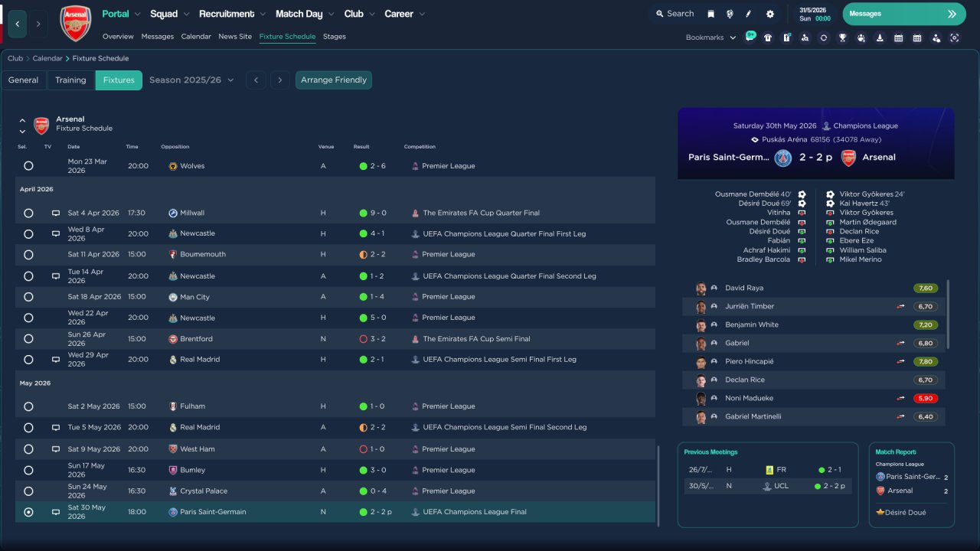Click the Club breadcrumb link

pos(15,58)
